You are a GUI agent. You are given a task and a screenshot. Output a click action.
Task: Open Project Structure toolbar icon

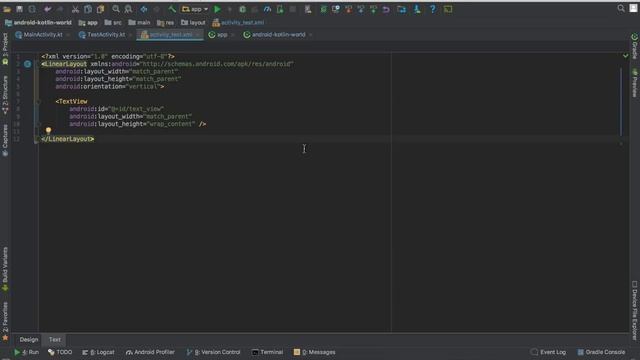coord(402,9)
